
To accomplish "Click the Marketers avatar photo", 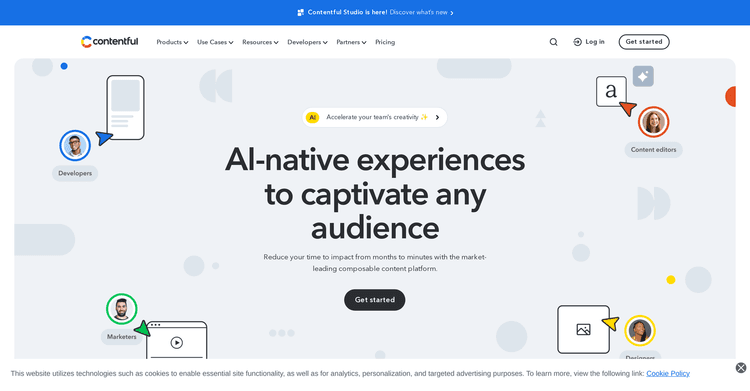I will pos(121,309).
